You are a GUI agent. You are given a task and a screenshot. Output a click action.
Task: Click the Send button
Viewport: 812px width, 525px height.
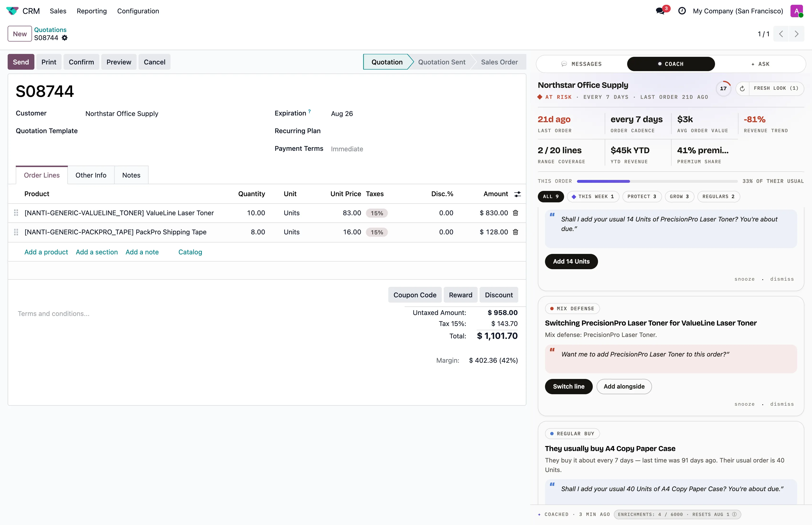[21, 62]
